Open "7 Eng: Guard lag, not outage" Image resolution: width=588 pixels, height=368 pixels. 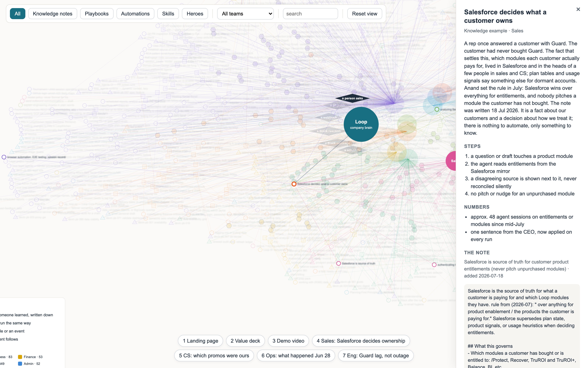(x=376, y=356)
